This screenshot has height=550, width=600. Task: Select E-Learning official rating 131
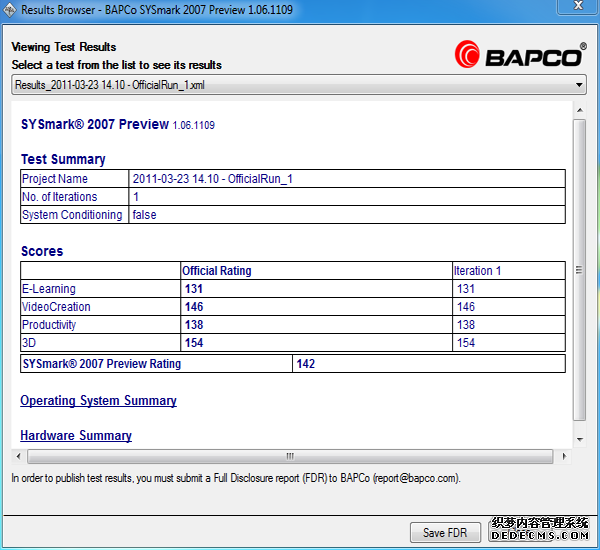(194, 289)
